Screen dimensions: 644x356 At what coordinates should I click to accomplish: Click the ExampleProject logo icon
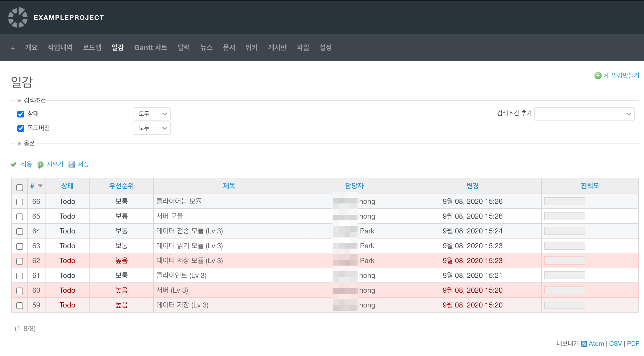[18, 17]
